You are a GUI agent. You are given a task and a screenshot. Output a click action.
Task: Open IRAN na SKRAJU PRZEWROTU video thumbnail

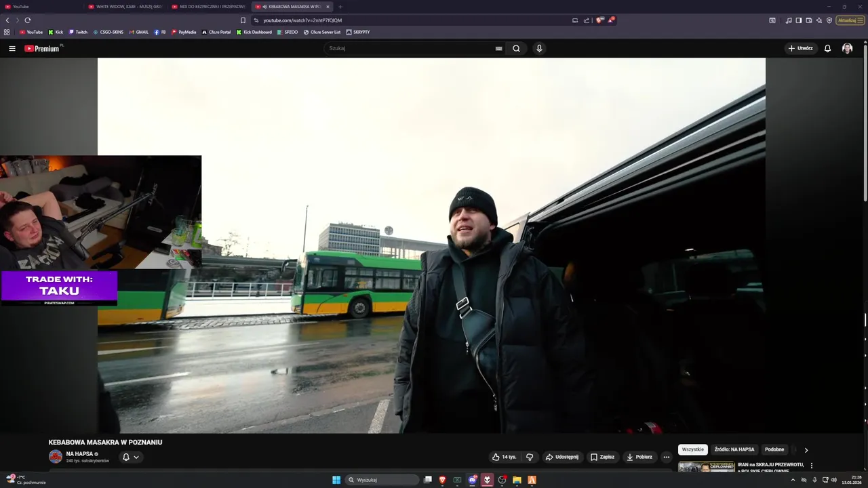point(707,466)
